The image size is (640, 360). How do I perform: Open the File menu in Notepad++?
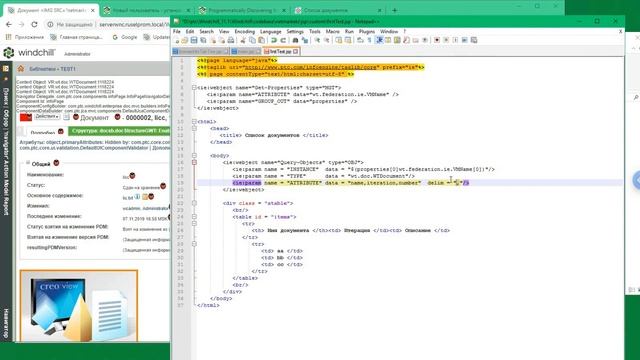pyautogui.click(x=177, y=31)
